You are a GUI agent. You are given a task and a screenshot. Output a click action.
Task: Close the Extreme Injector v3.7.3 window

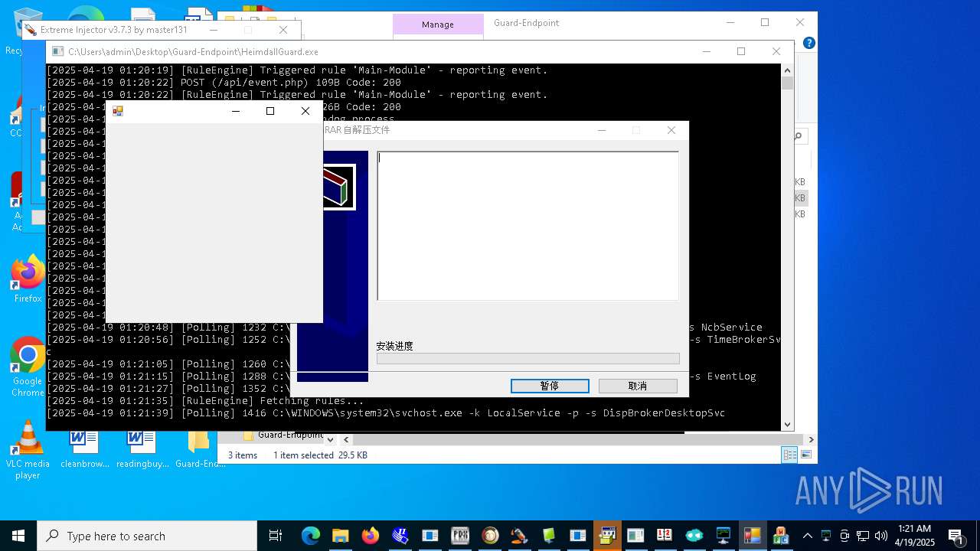pyautogui.click(x=283, y=30)
